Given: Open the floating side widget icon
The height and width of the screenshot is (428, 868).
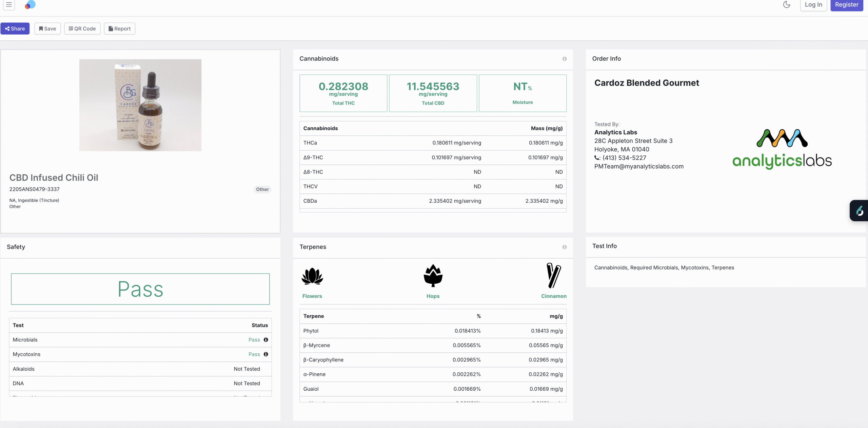Looking at the screenshot, I should click(859, 211).
